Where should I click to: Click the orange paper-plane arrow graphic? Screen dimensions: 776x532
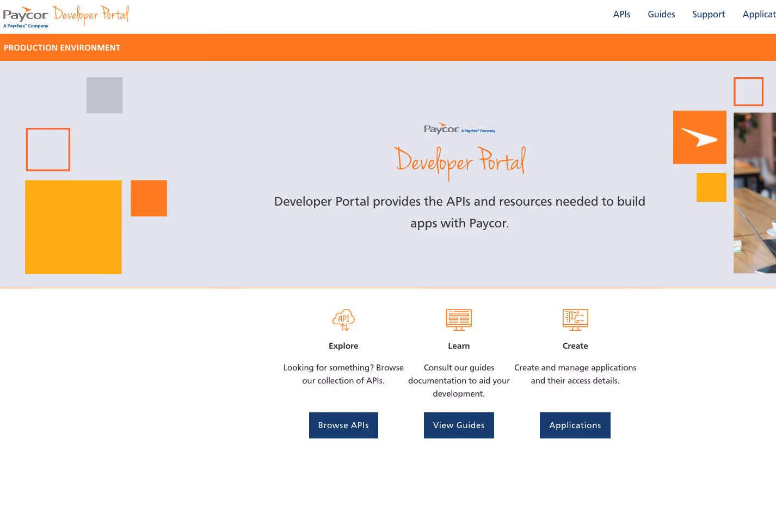click(700, 137)
